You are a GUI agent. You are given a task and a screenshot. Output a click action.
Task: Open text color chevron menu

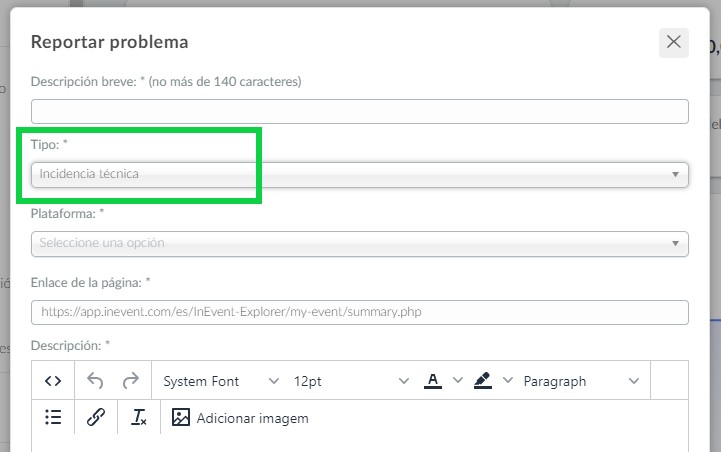(458, 380)
